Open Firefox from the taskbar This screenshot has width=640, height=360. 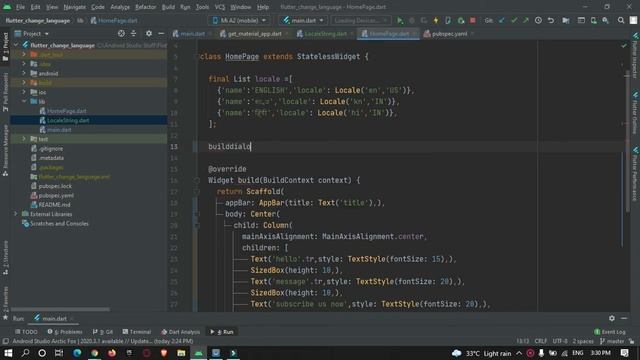111,353
